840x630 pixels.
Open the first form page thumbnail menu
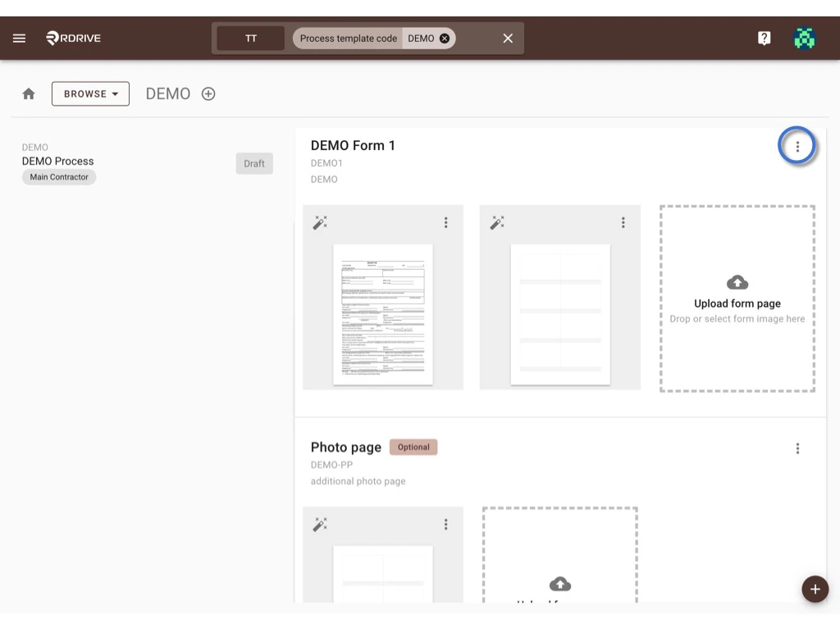tap(446, 221)
